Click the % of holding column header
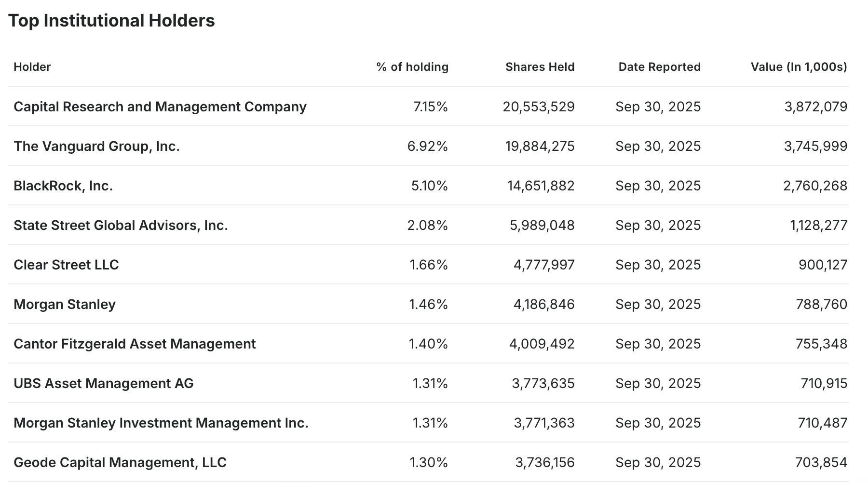 (412, 67)
